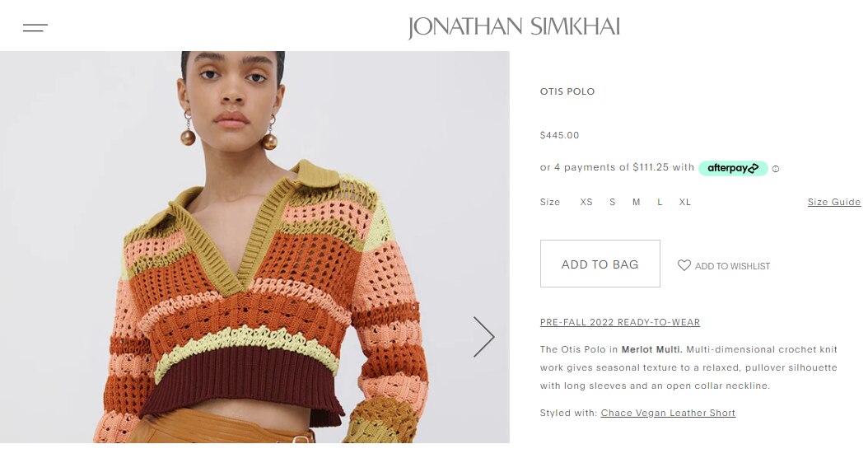The height and width of the screenshot is (458, 868).
Task: Click the wishlist heart icon
Action: pos(684,265)
